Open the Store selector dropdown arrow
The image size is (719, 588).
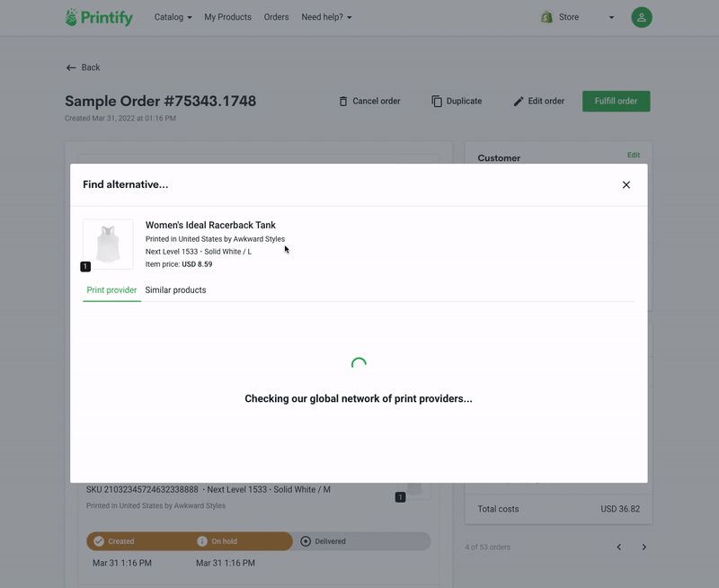coord(611,17)
